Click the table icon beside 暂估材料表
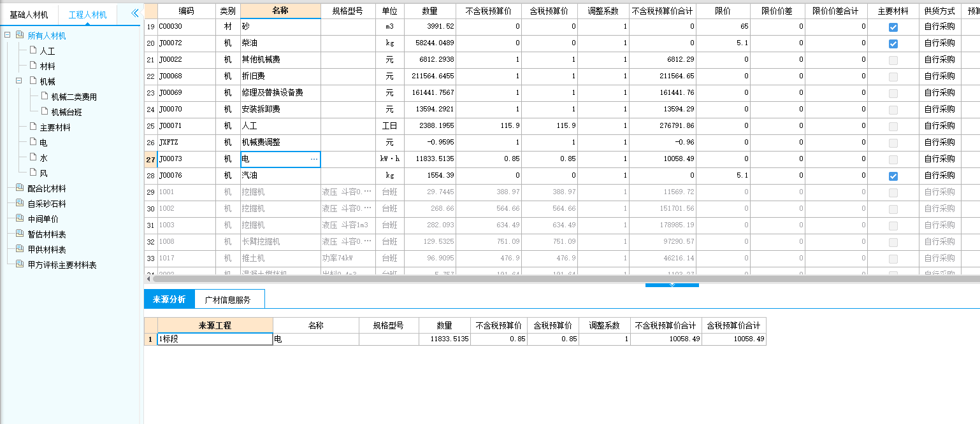 [20, 234]
